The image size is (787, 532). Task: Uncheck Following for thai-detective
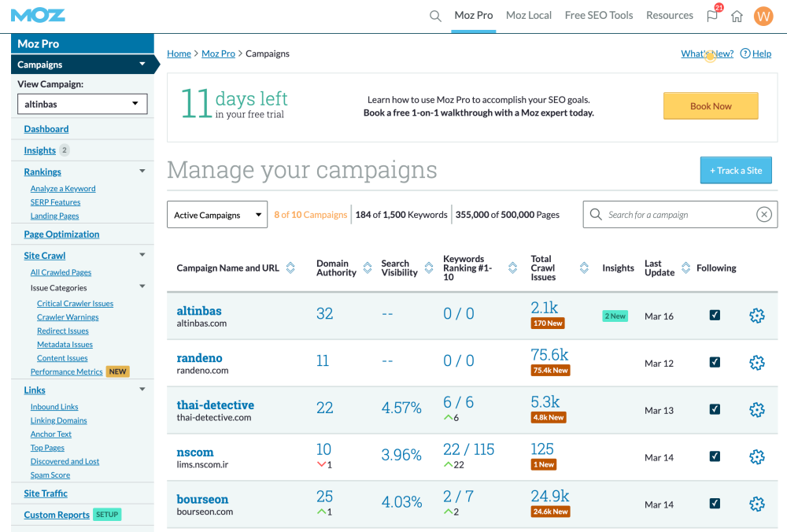click(715, 409)
